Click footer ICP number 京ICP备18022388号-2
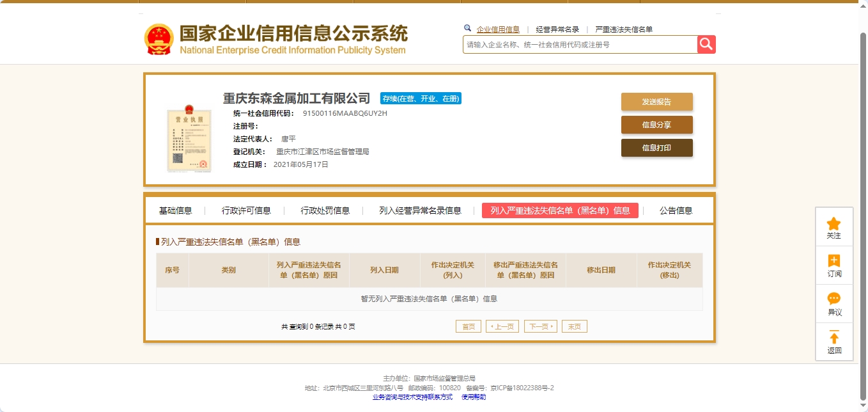The height and width of the screenshot is (412, 868). click(522, 388)
